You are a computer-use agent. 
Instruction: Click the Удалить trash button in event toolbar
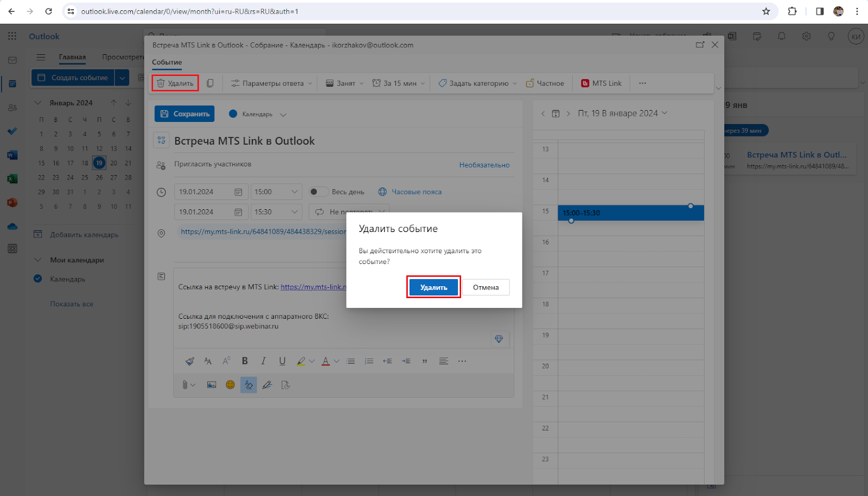175,83
